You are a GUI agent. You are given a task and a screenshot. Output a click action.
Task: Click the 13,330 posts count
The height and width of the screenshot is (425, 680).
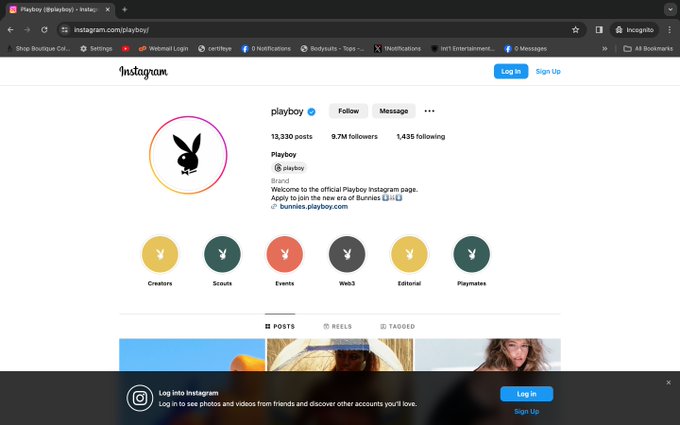(291, 137)
